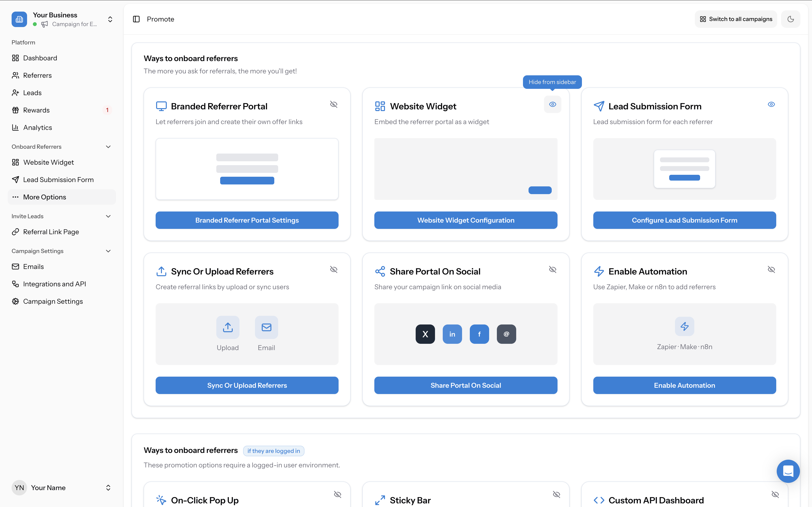
Task: View Rewards with the notification badge
Action: click(37, 110)
